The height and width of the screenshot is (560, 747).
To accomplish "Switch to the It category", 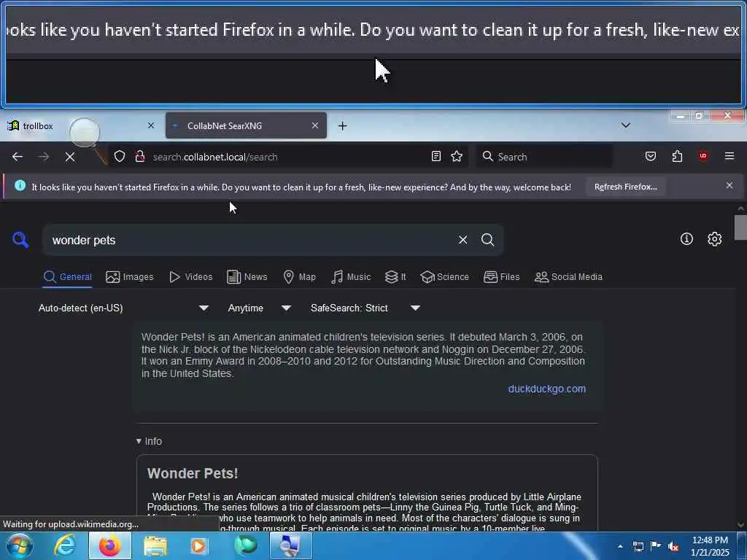I will click(395, 276).
